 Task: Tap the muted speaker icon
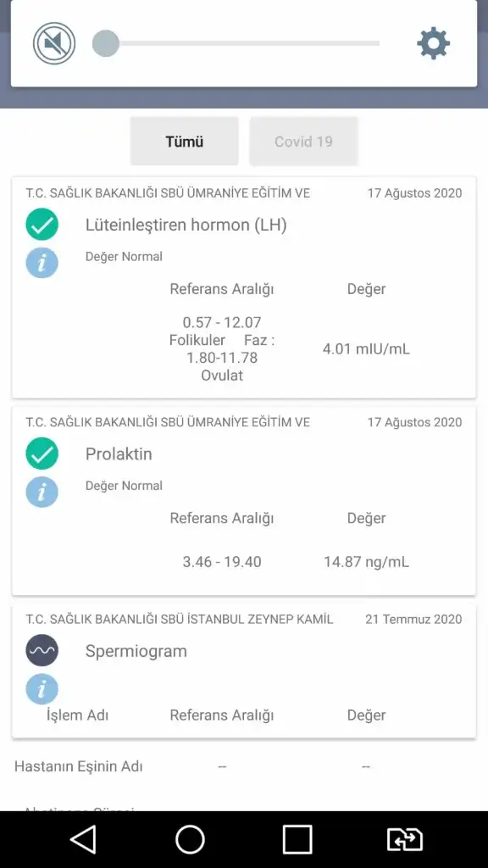pos(54,43)
